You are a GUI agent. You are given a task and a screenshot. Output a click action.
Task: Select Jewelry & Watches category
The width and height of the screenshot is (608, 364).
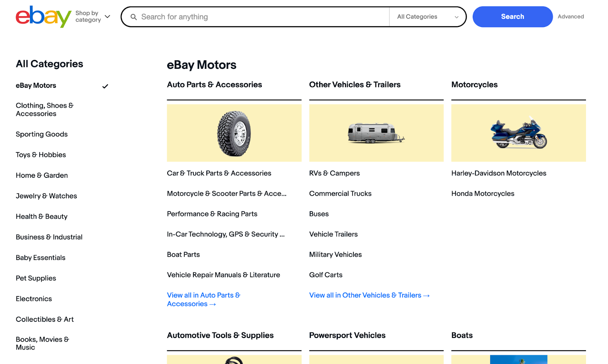pos(46,196)
